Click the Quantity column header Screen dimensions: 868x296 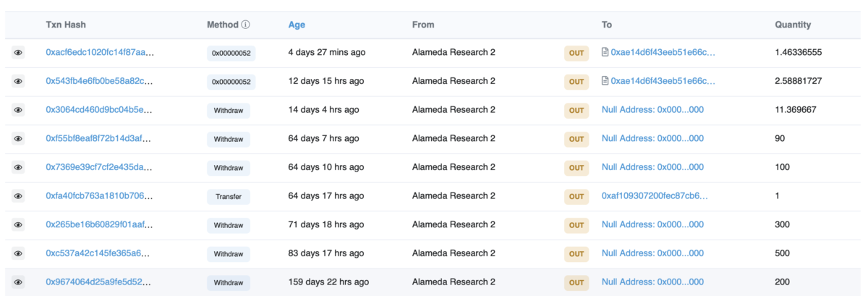793,25
